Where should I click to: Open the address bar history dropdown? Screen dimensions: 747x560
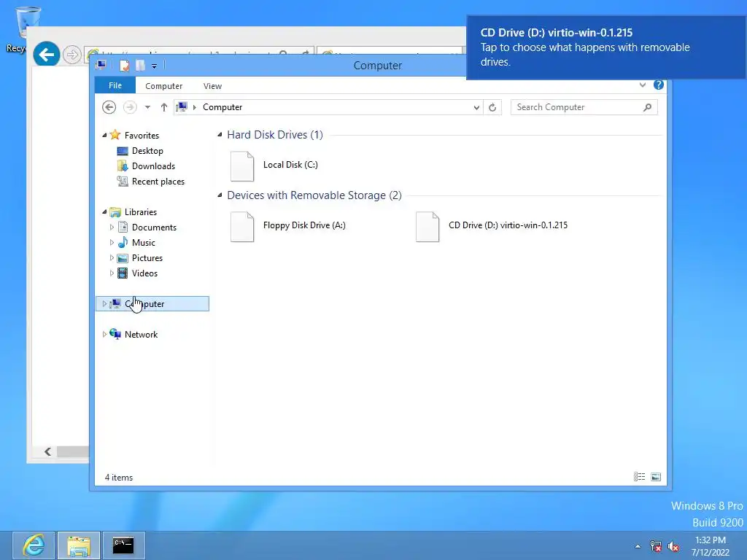click(x=476, y=108)
